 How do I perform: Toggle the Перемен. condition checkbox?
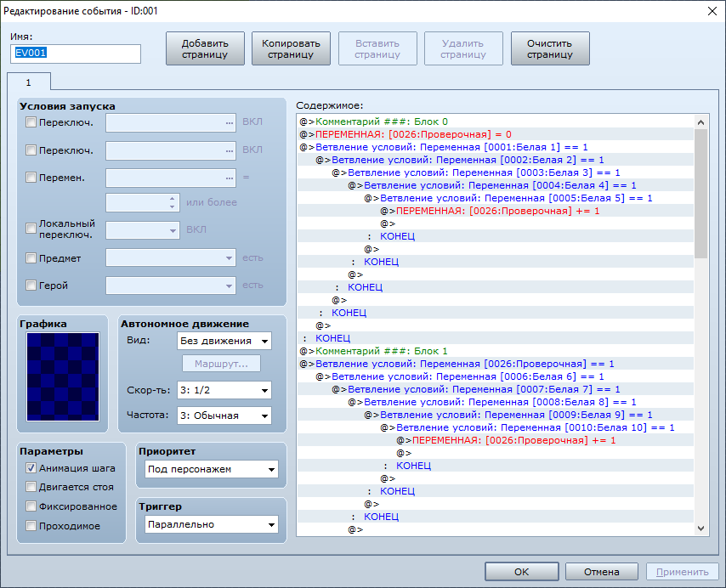[x=31, y=178]
